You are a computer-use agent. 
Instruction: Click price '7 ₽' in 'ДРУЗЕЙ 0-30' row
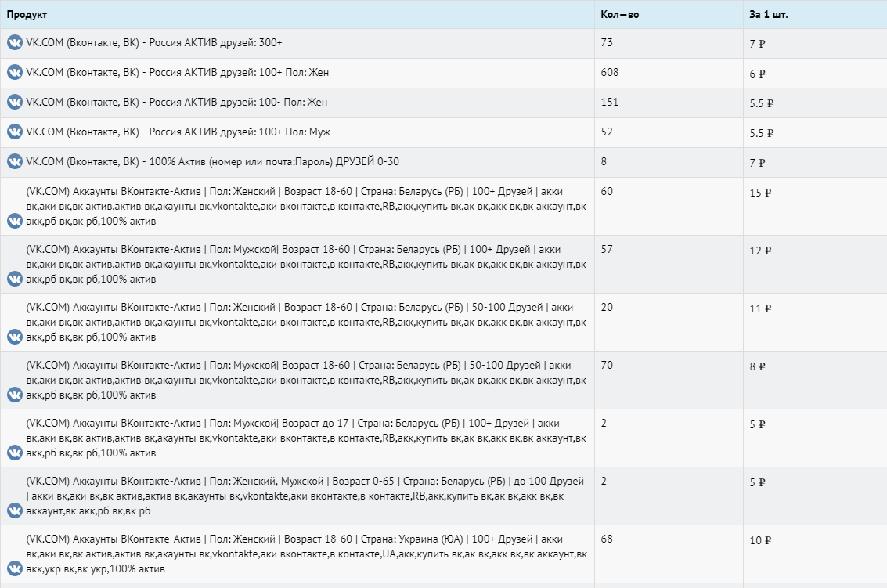[758, 163]
